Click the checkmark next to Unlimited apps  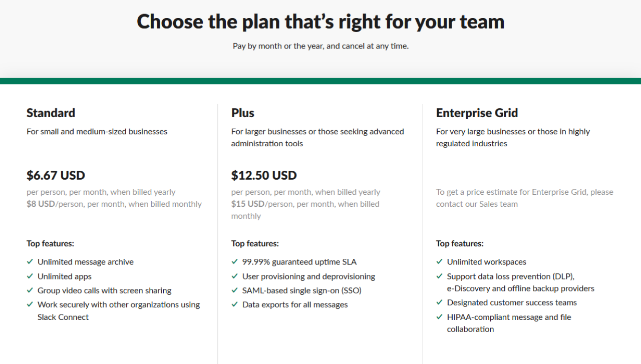coord(30,276)
